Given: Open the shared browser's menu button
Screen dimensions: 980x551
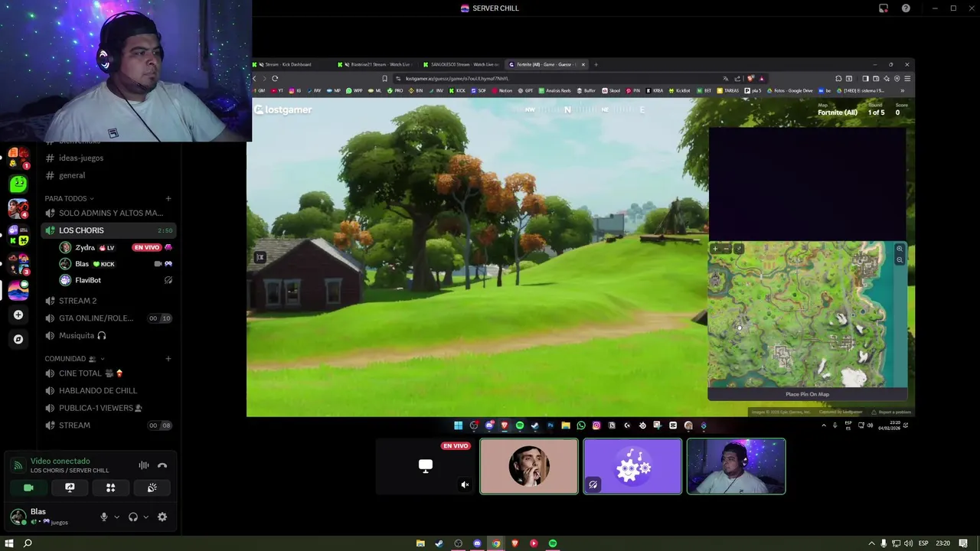Looking at the screenshot, I should pyautogui.click(x=907, y=78).
